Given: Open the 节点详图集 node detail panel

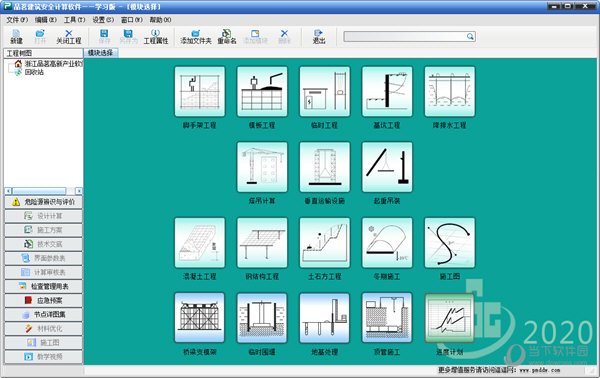Looking at the screenshot, I should 43,314.
